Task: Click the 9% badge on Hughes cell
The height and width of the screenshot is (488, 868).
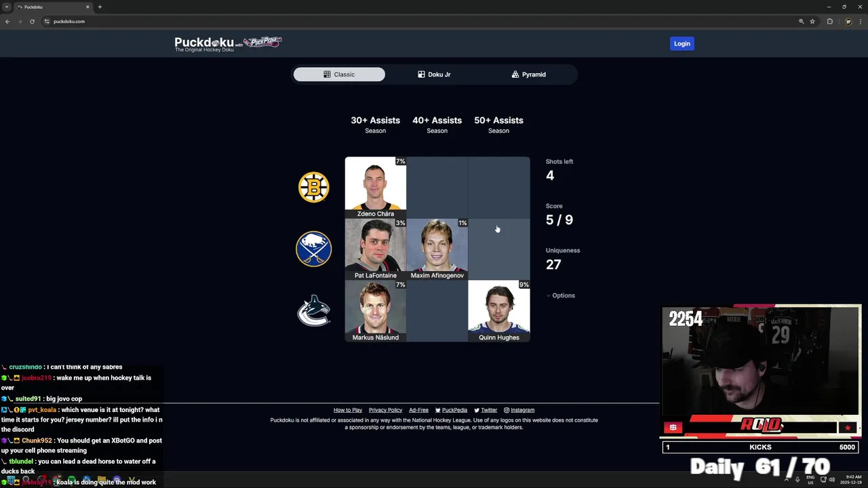Action: tap(524, 285)
